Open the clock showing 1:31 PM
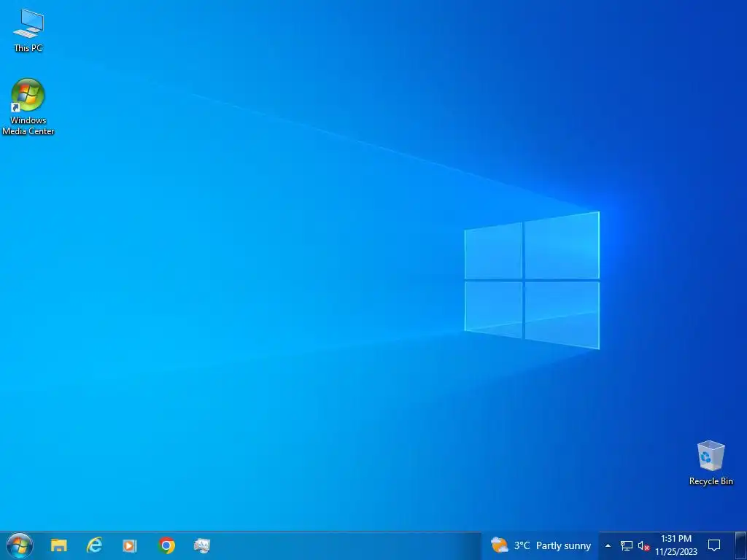Viewport: 747px width, 560px height. pos(676,545)
